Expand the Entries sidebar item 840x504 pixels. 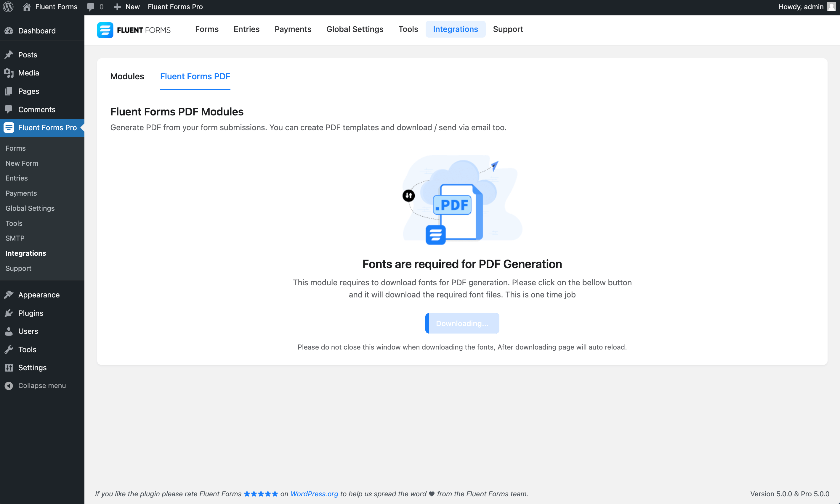pyautogui.click(x=16, y=178)
